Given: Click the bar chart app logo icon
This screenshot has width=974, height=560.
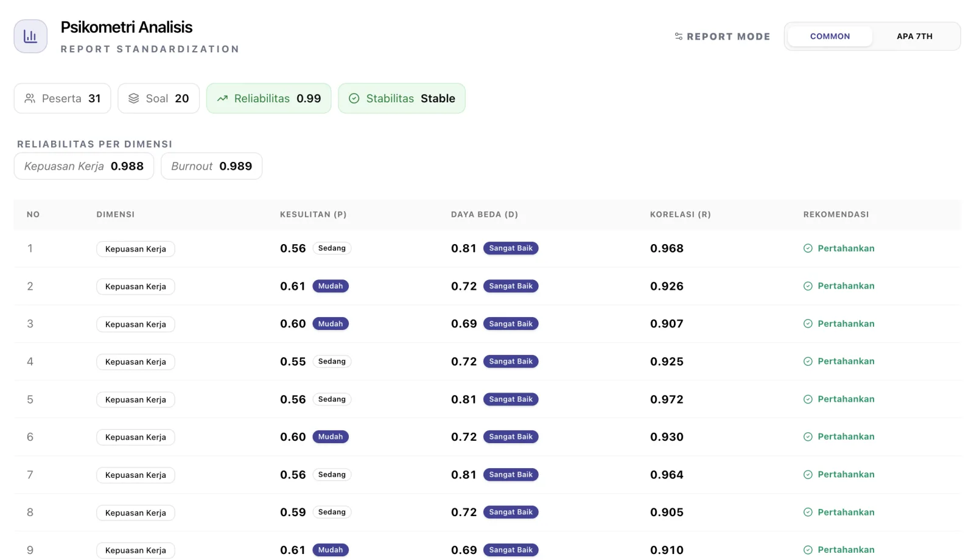Looking at the screenshot, I should (x=30, y=37).
